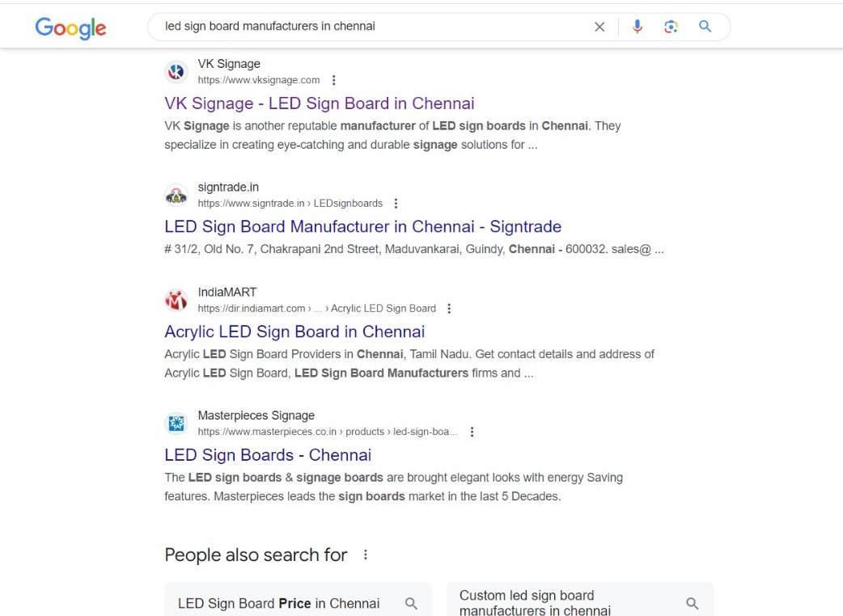Click the Google logo

[70, 27]
